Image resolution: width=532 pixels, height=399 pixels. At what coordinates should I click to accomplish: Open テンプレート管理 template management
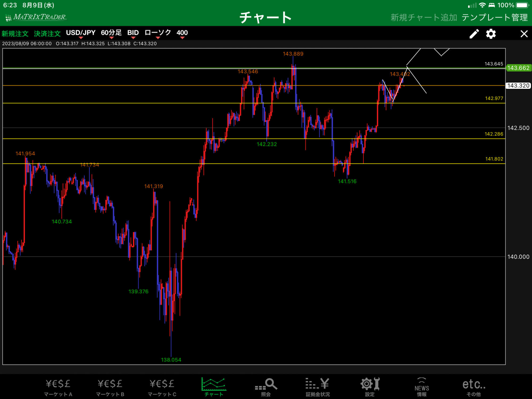[x=495, y=18]
